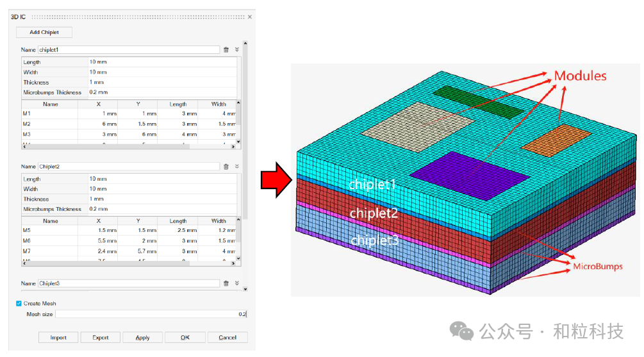This screenshot has height=357, width=644.
Task: Cancel the 3D IC dialog
Action: point(227,338)
